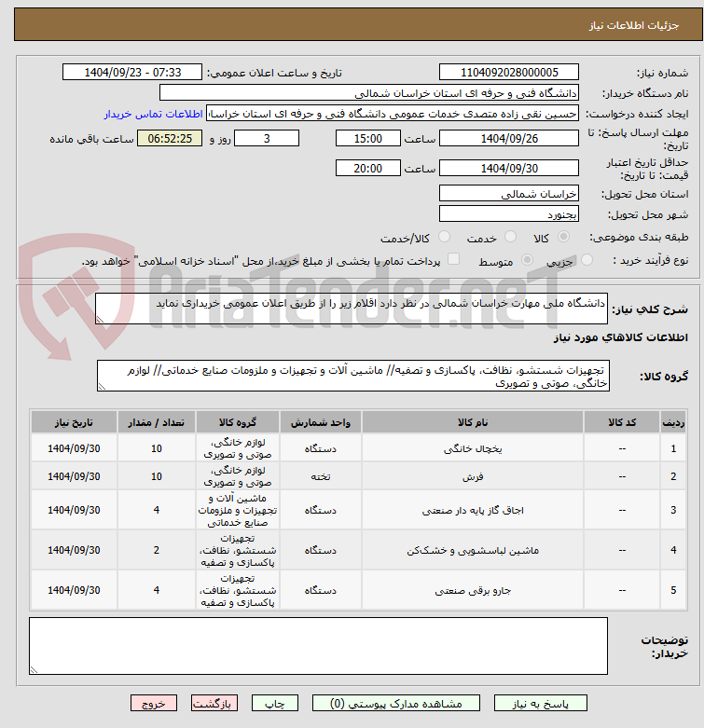Click the استان محل تحویل field
This screenshot has width=704, height=728.
508,194
